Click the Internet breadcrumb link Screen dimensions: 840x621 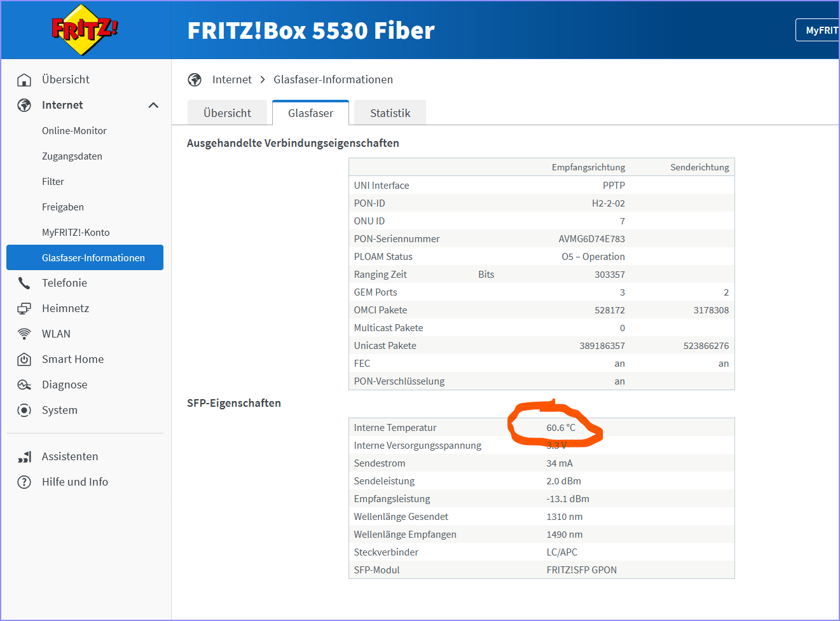[x=232, y=79]
